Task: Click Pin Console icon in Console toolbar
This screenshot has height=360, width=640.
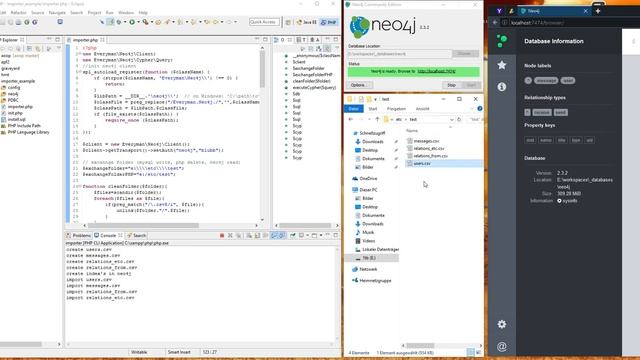Action: pyautogui.click(x=293, y=236)
